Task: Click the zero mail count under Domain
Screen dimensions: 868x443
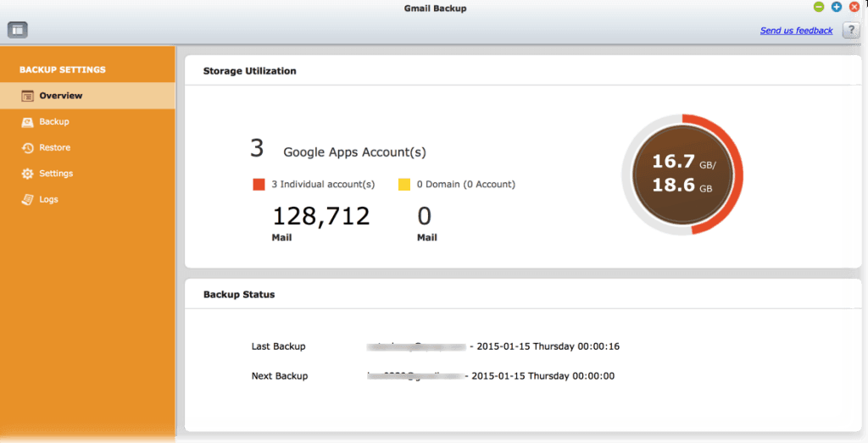Action: click(424, 216)
